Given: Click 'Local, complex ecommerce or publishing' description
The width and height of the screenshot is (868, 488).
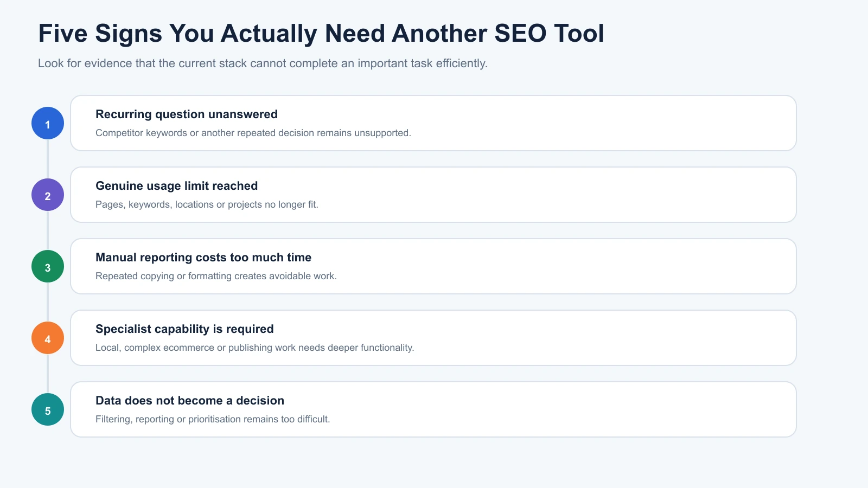Looking at the screenshot, I should coord(254,348).
